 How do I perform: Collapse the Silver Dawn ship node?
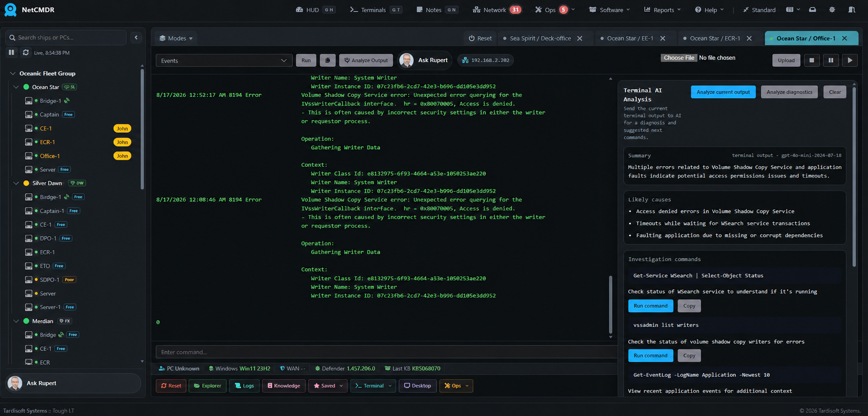point(16,183)
